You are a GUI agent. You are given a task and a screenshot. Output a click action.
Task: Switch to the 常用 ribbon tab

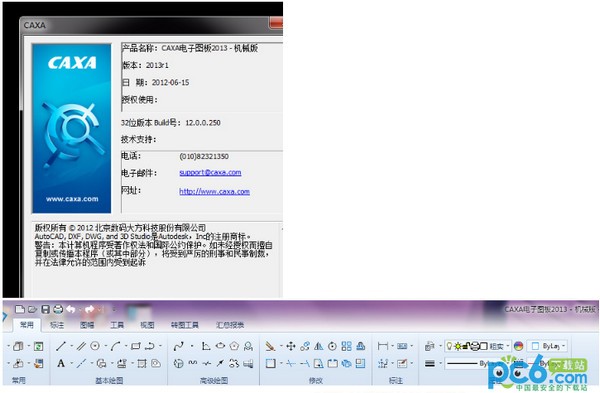27,325
